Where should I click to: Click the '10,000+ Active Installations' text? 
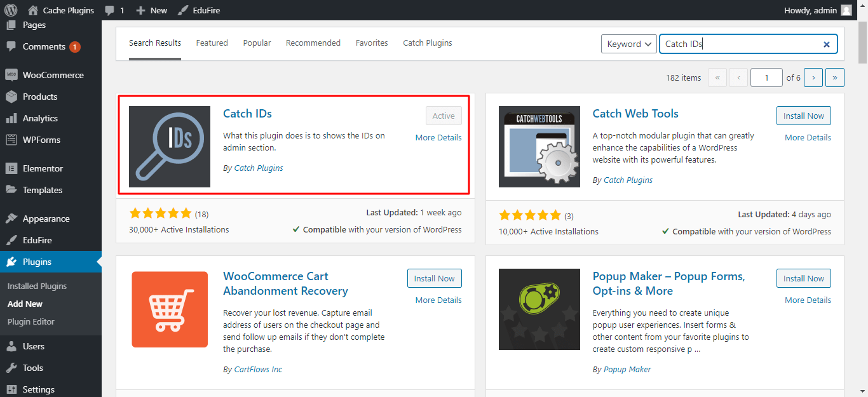tap(548, 231)
